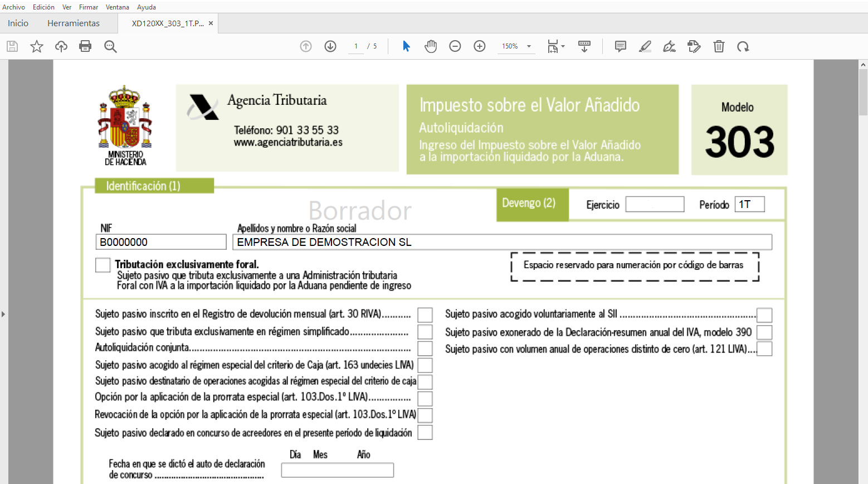Screen dimensions: 868x484
Task: Check the Tributación exclusivamente foral checkbox
Action: [103, 265]
